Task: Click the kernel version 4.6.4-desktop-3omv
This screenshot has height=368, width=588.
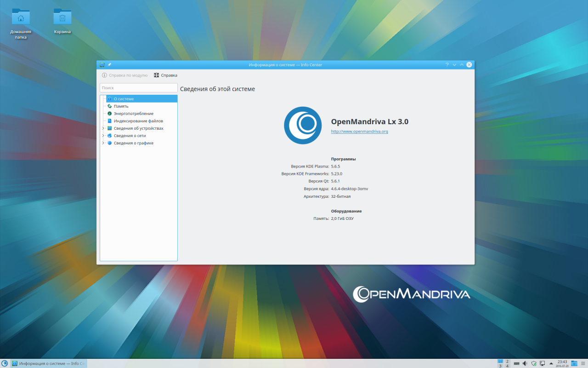Action: click(350, 189)
